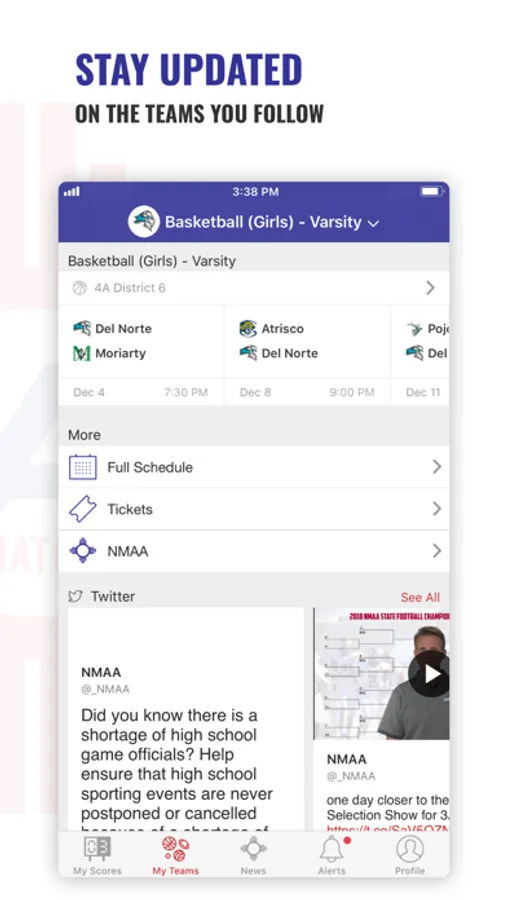Open the Profile icon
Image resolution: width=507 pixels, height=900 pixels.
(410, 848)
